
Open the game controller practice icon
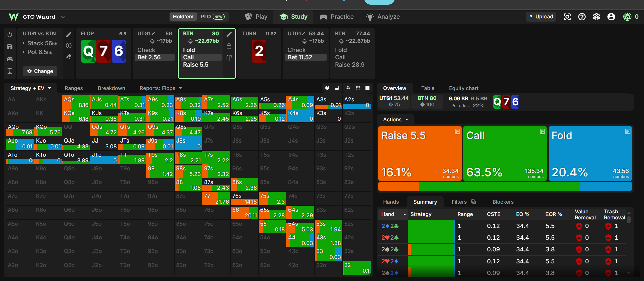coord(10,59)
